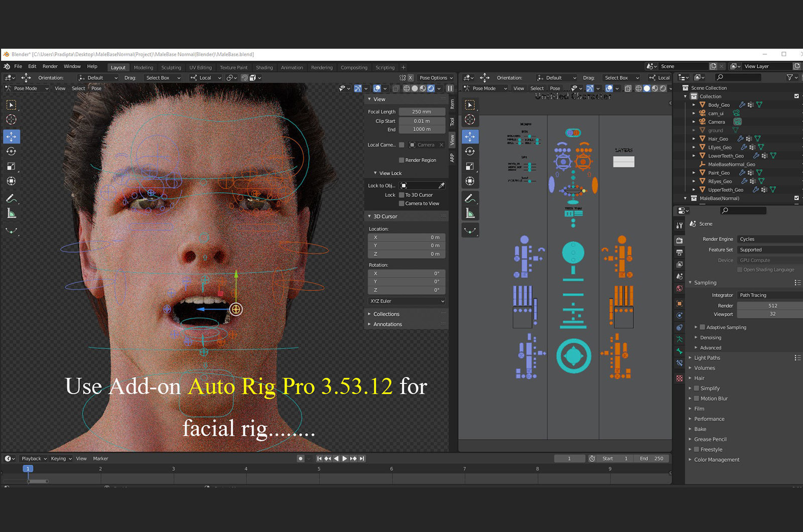
Task: Open the XYZ Euler rotation mode dropdown
Action: click(x=407, y=301)
